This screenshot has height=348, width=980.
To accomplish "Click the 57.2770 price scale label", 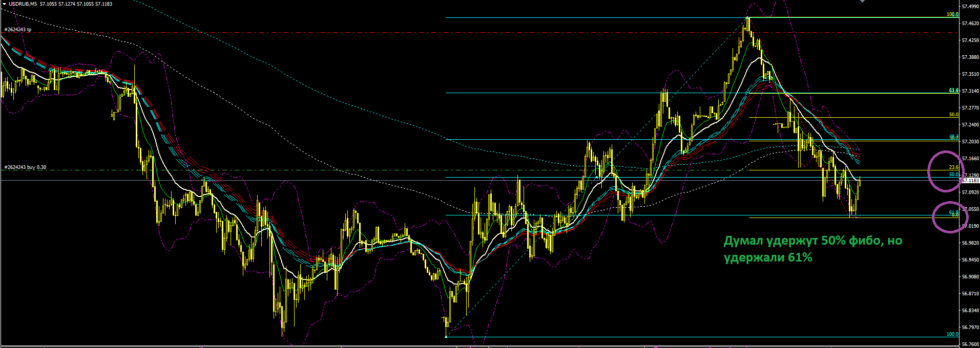I will click(970, 108).
